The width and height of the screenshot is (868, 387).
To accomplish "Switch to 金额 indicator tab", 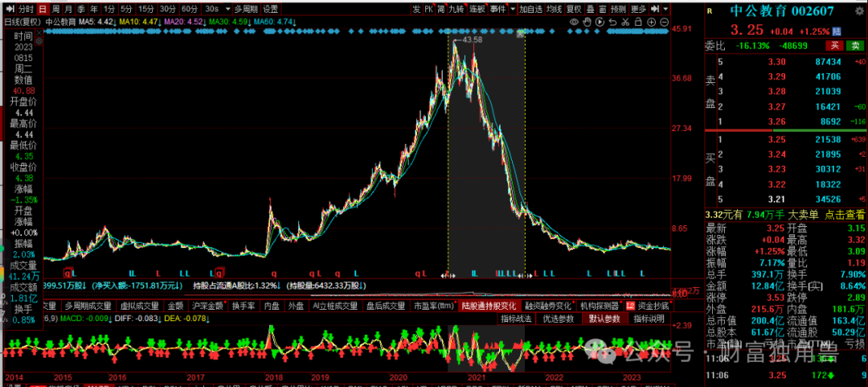I will (175, 306).
